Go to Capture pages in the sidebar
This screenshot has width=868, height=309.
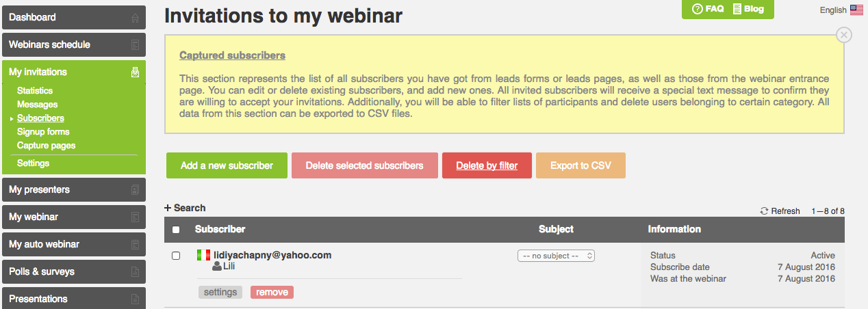pyautogui.click(x=47, y=146)
